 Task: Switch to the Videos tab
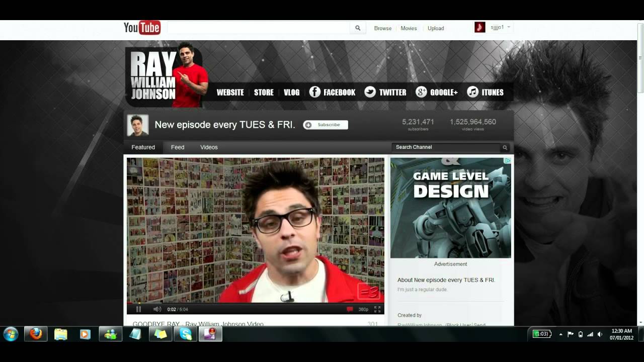tap(209, 147)
